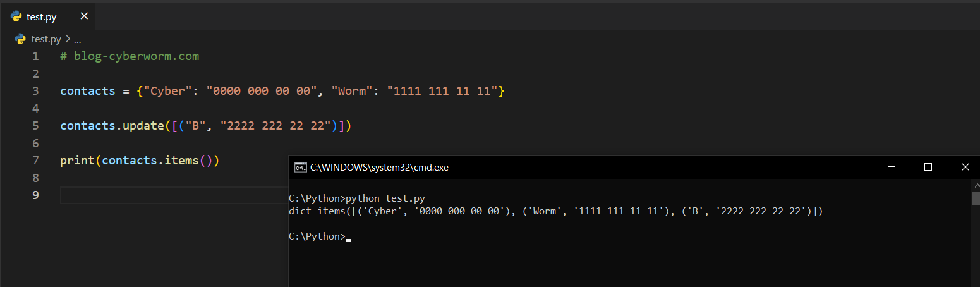Click the print function on line 7
The height and width of the screenshot is (287, 980).
click(x=77, y=161)
